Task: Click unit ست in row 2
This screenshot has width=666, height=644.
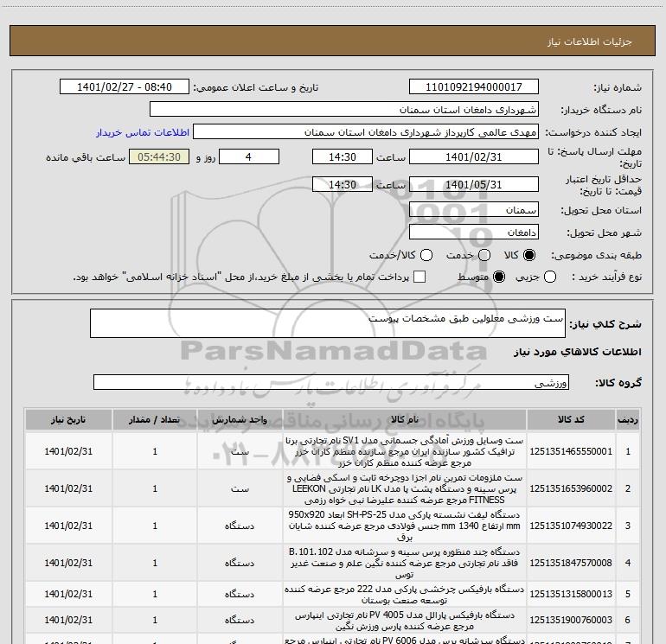Action: pos(240,489)
